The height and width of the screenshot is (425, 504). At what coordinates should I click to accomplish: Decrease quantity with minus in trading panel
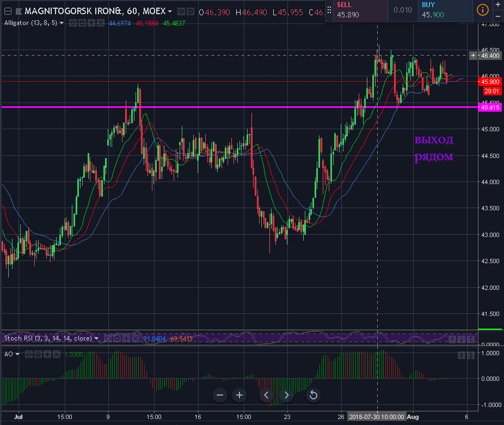click(498, 16)
